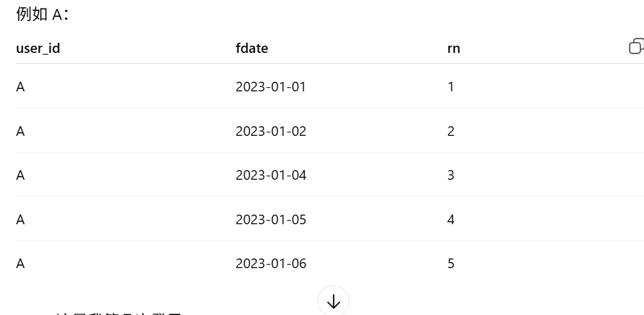Click the "例如 A:" text above the table
This screenshot has width=644, height=315.
[42, 14]
